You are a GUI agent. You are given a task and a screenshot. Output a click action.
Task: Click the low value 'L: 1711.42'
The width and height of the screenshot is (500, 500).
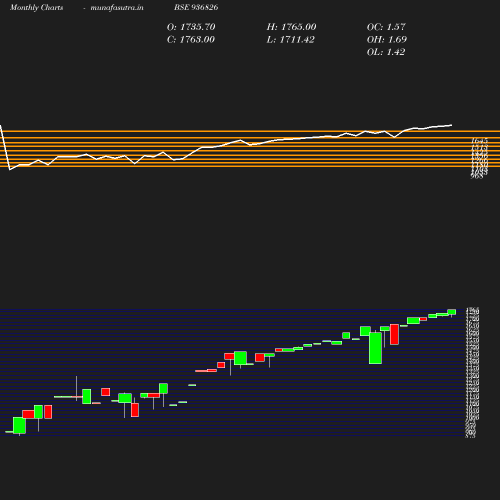[x=290, y=39]
